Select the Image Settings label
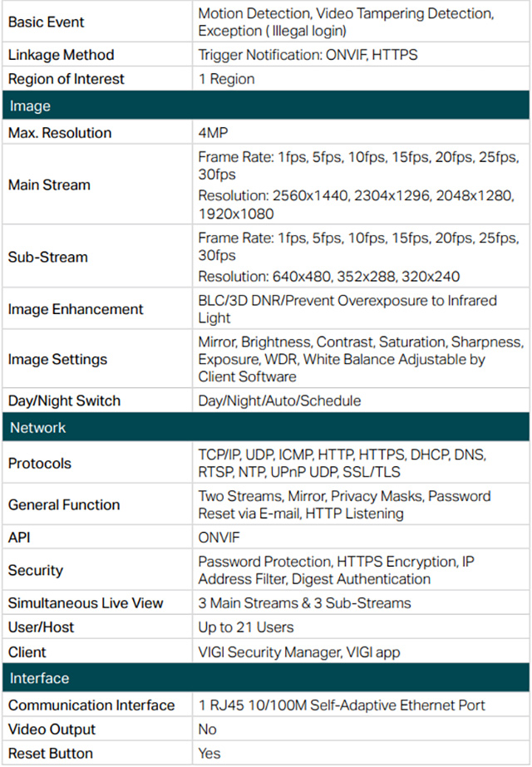The height and width of the screenshot is (767, 532). 57,360
